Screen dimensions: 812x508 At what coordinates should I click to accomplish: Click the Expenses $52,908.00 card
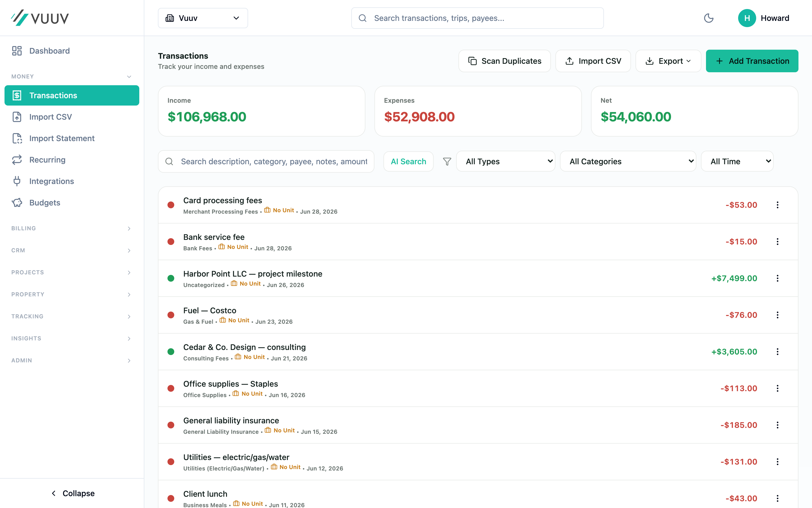pyautogui.click(x=478, y=111)
